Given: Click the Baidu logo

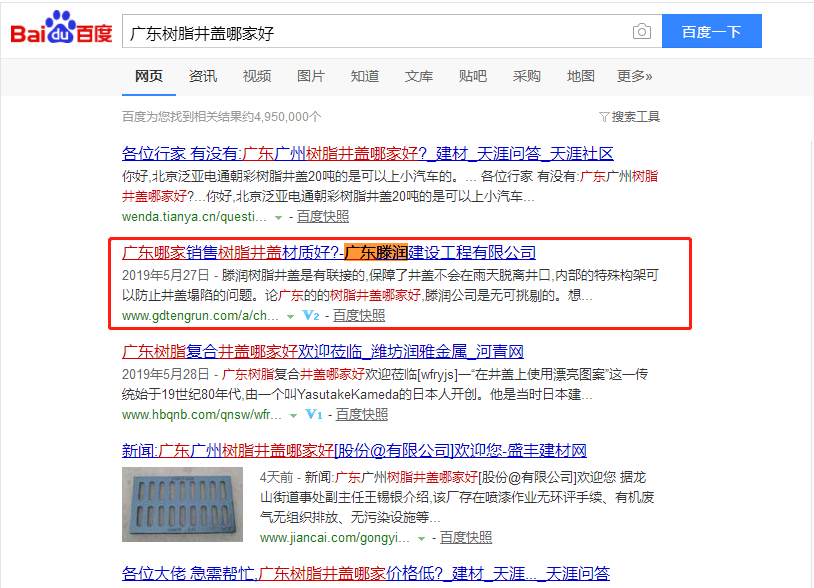Looking at the screenshot, I should 61,28.
